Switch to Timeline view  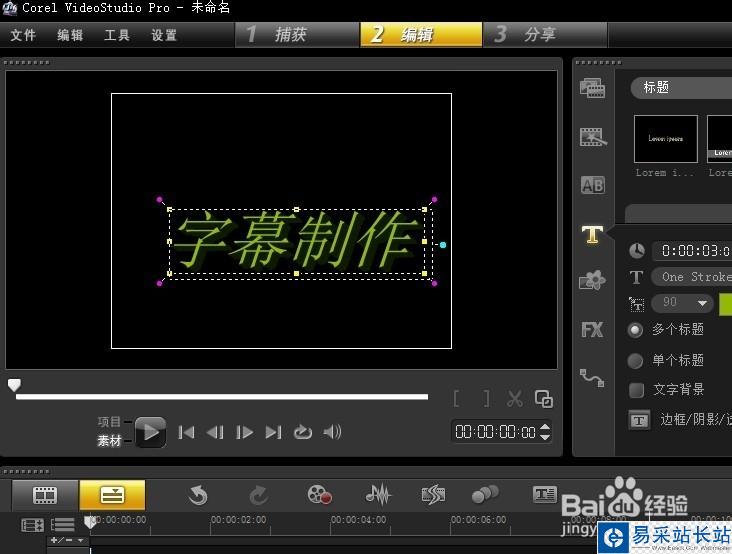[x=112, y=495]
